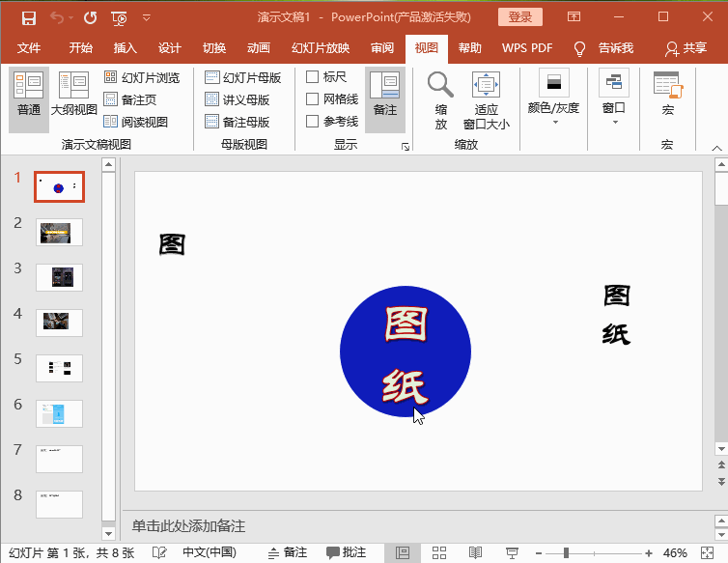This screenshot has height=563, width=728.
Task: Select slide 5 thumbnail
Action: (x=59, y=368)
